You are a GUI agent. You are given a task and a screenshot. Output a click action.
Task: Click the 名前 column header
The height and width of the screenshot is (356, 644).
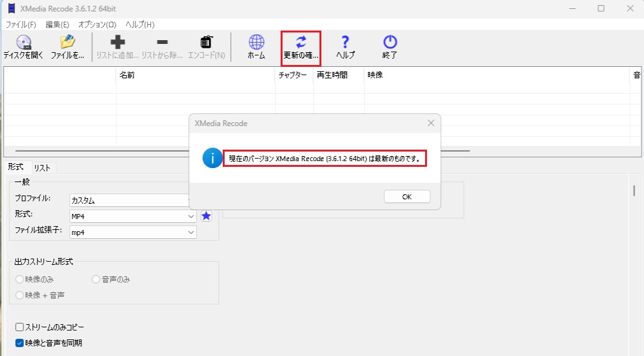[195, 75]
